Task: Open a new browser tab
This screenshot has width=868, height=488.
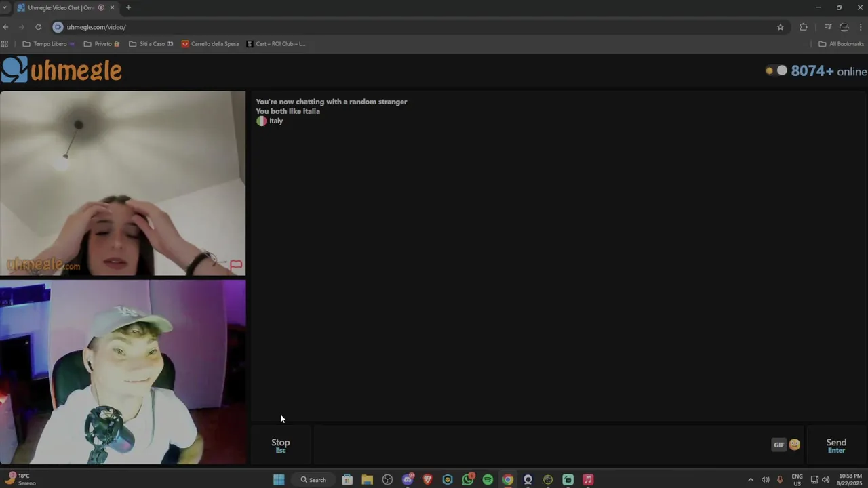Action: 128,7
